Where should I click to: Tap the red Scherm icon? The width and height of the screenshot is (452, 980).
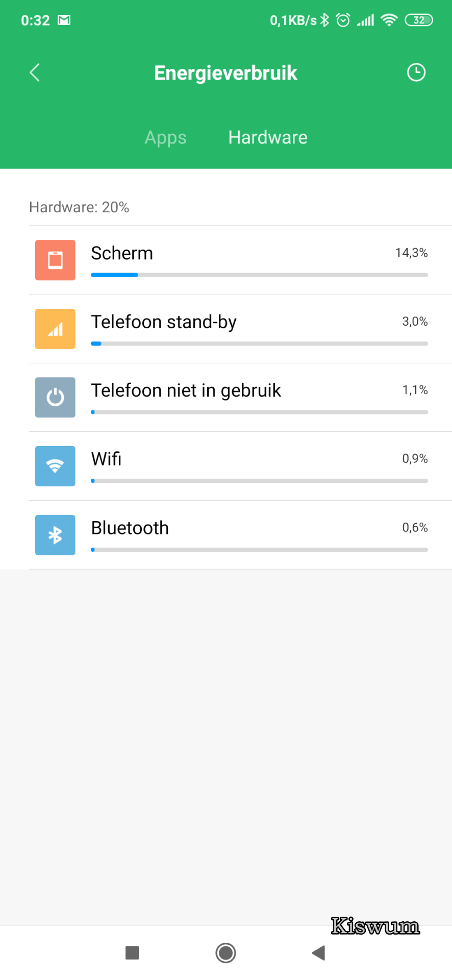point(55,260)
